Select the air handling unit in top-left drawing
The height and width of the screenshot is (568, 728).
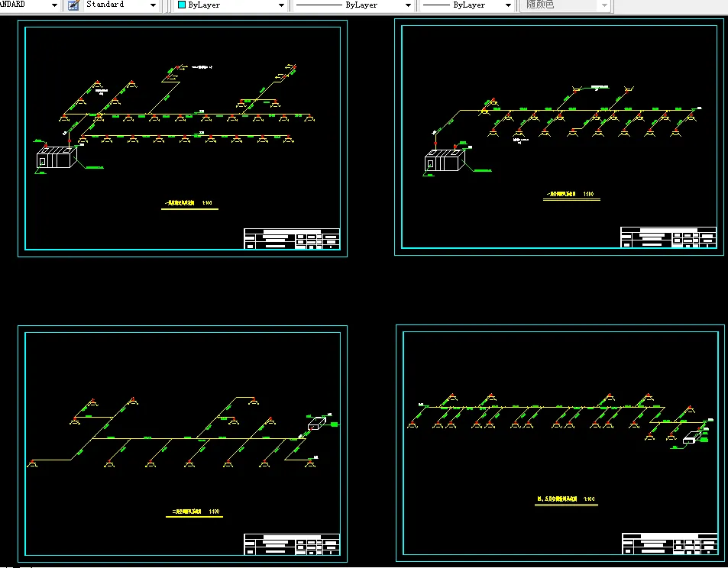[x=57, y=157]
